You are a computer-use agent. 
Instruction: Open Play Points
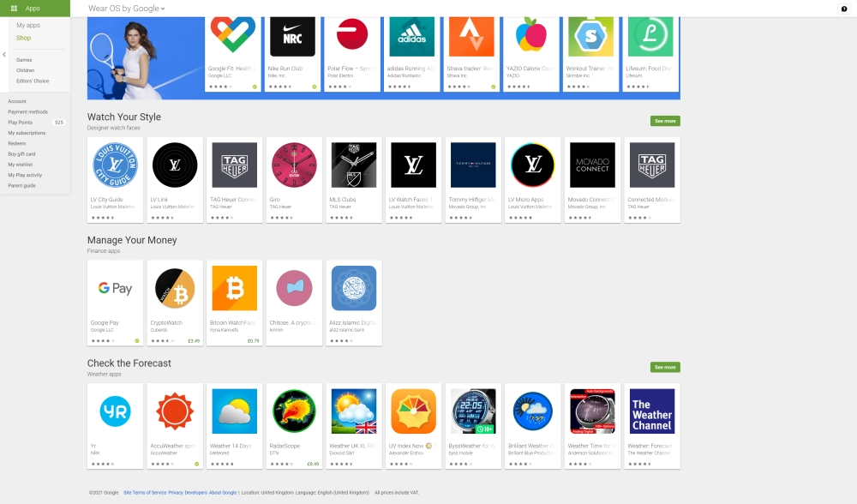[x=21, y=123]
